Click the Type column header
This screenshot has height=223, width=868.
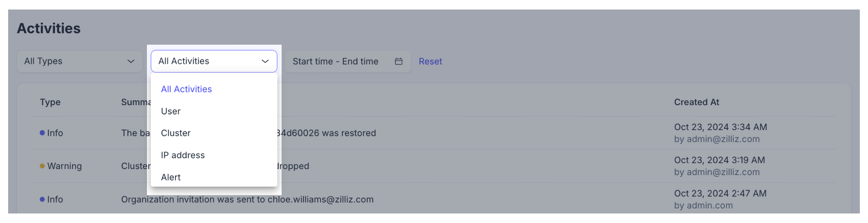point(50,102)
